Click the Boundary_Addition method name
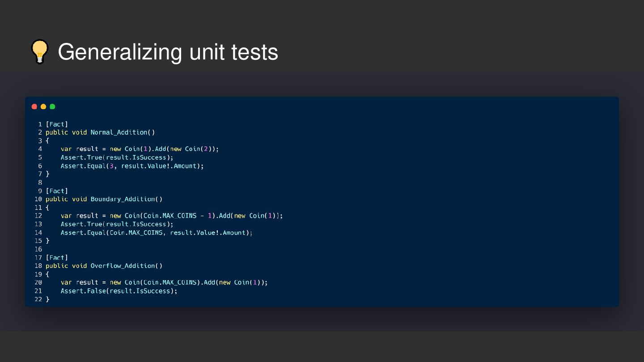Viewport: 644px width, 362px height. coord(123,199)
